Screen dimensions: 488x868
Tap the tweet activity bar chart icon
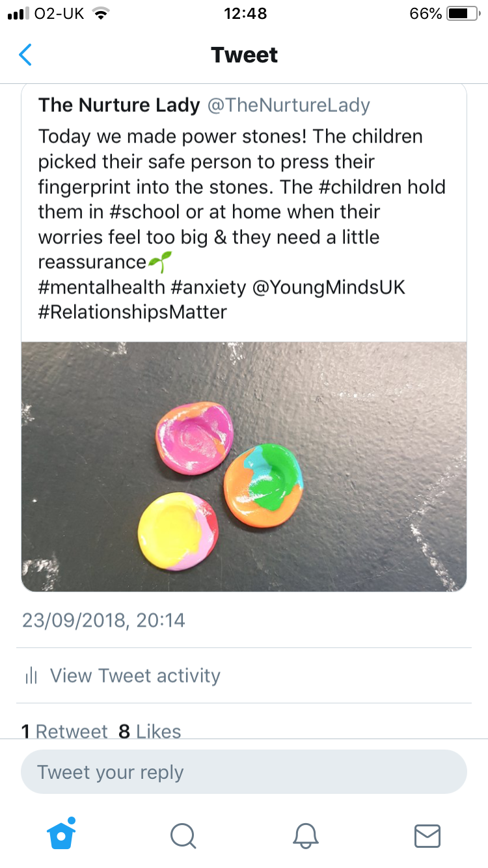31,676
